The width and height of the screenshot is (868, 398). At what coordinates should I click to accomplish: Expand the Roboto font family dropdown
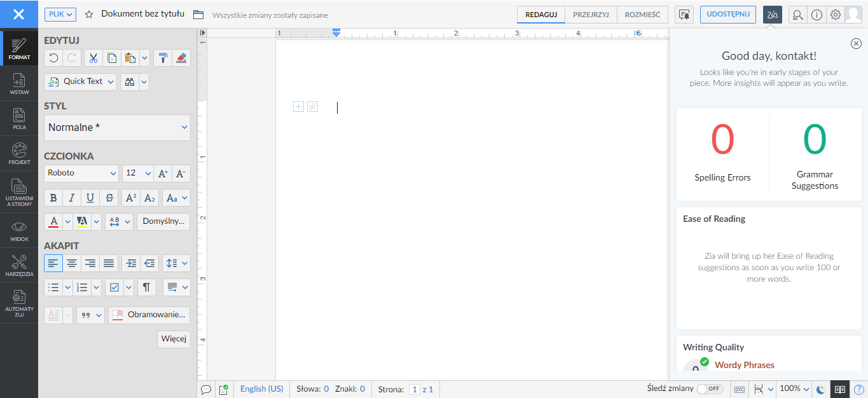pos(81,173)
